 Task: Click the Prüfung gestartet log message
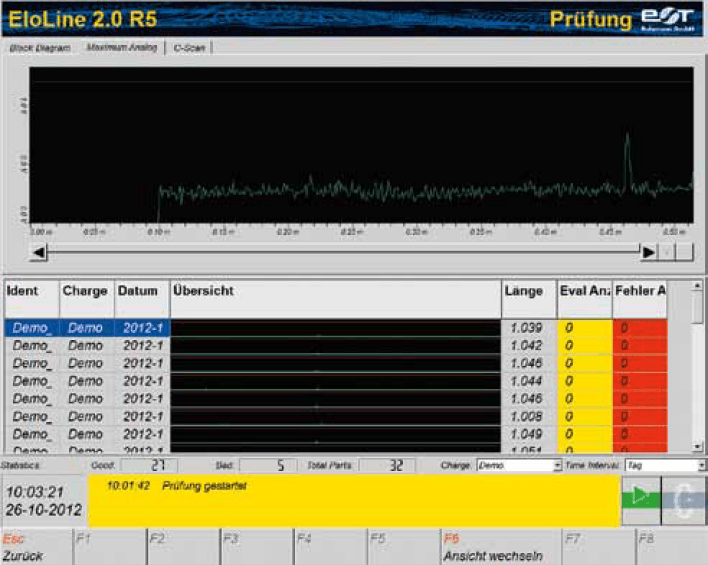click(204, 486)
